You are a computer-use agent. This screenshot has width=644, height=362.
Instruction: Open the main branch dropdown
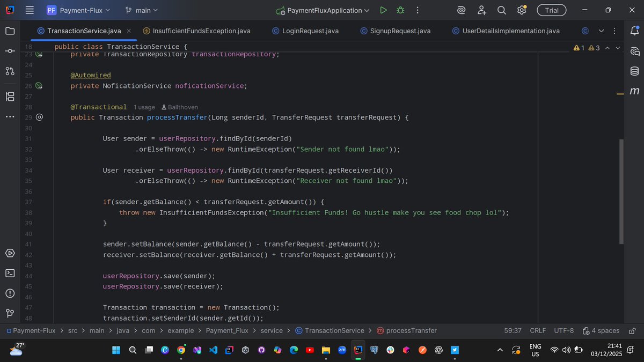[x=142, y=10]
